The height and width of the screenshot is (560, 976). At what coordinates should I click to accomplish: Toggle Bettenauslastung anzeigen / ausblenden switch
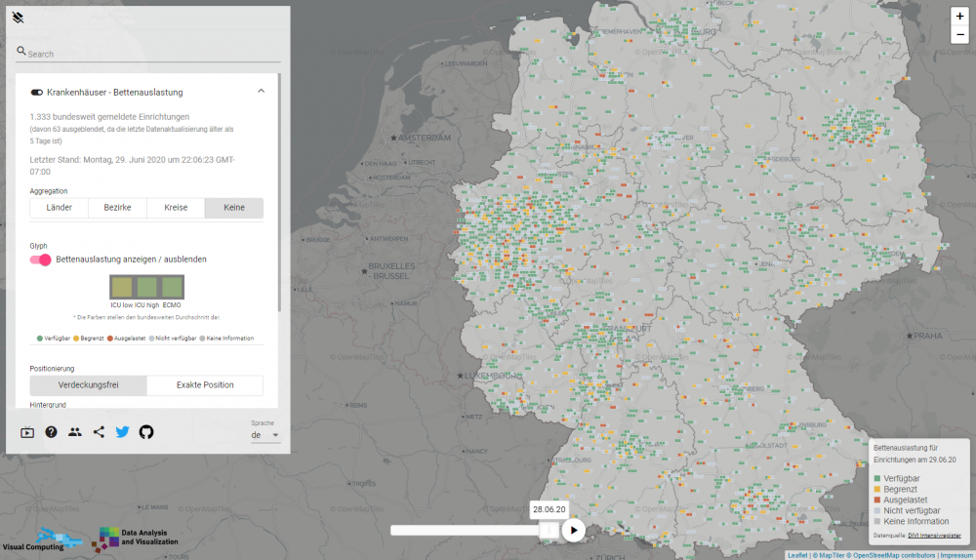coord(41,260)
